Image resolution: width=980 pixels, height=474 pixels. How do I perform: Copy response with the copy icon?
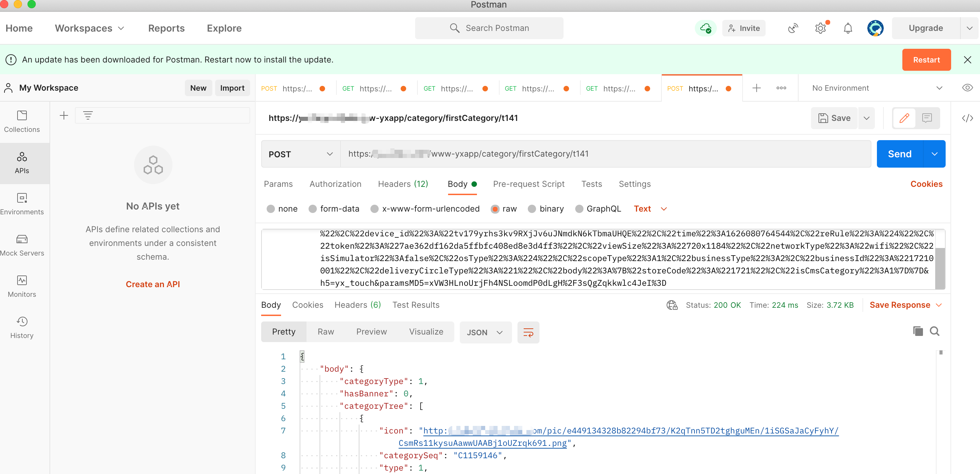click(x=917, y=331)
